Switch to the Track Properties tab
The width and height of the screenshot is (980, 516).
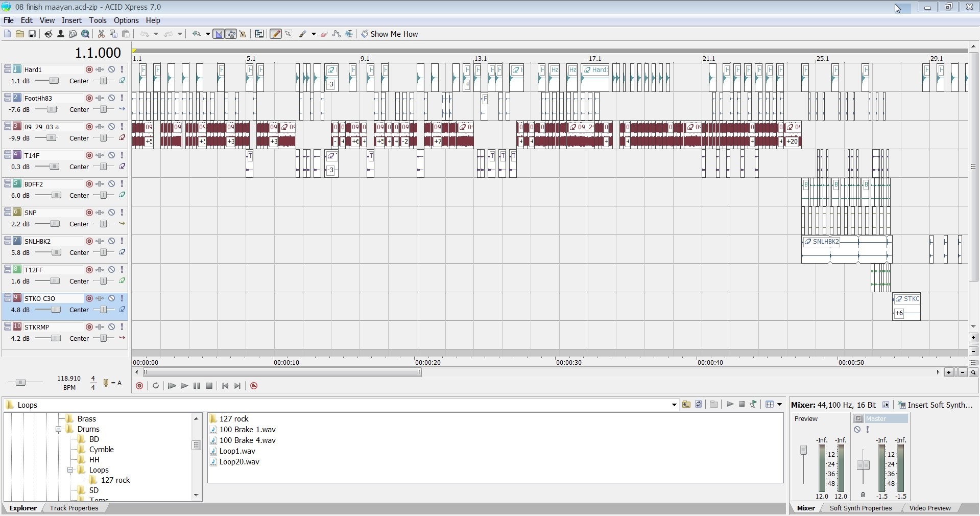click(74, 508)
